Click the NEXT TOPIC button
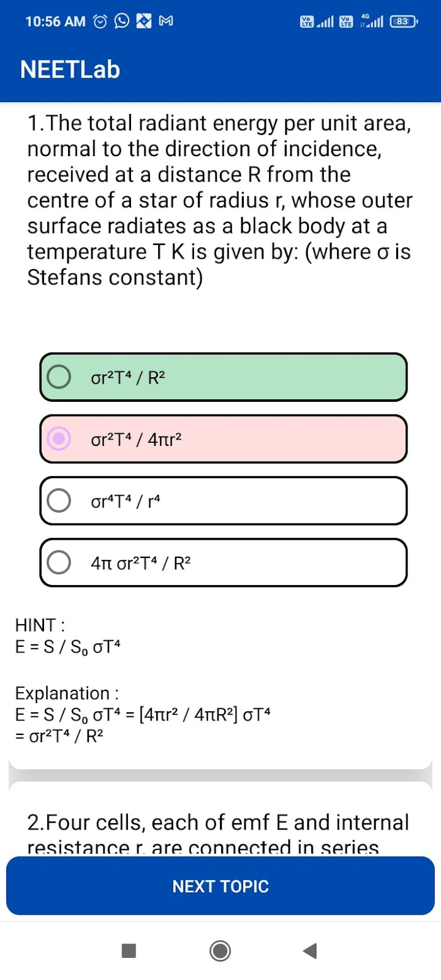This screenshot has height=980, width=441. coord(220,886)
